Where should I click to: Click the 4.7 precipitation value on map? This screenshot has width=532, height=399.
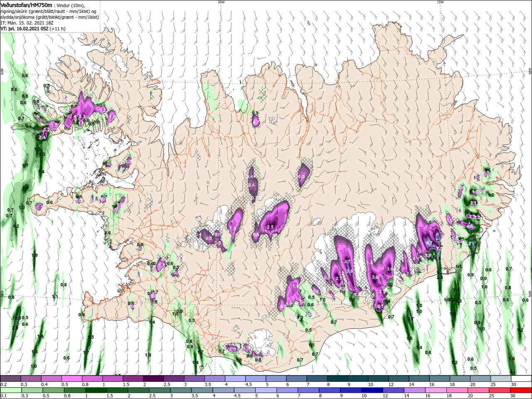pyautogui.click(x=430, y=243)
